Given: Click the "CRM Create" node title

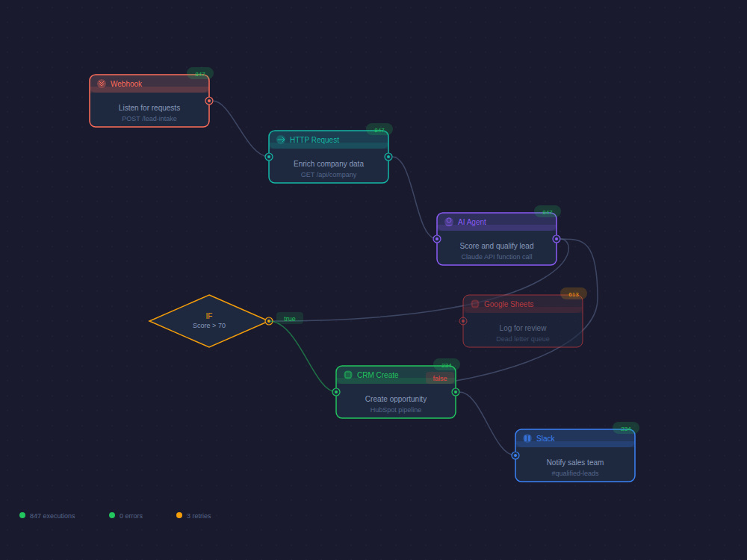Looking at the screenshot, I should pos(377,375).
